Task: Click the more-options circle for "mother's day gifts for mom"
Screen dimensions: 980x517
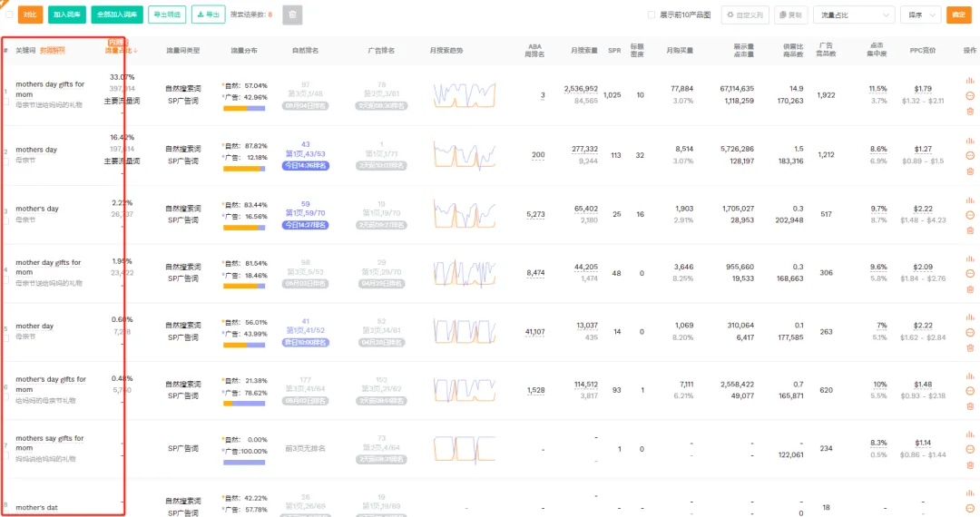Action: click(x=969, y=391)
